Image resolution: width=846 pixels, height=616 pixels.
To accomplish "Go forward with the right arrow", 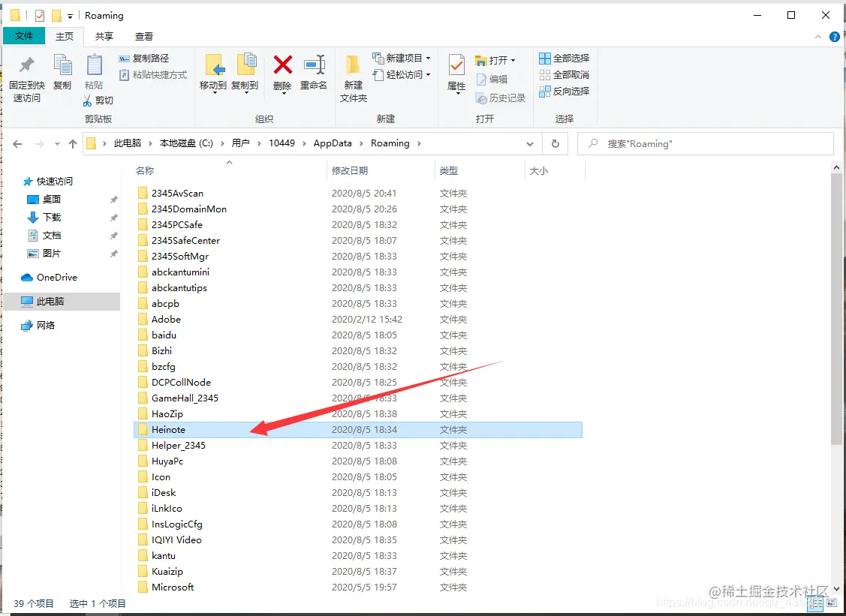I will (39, 144).
